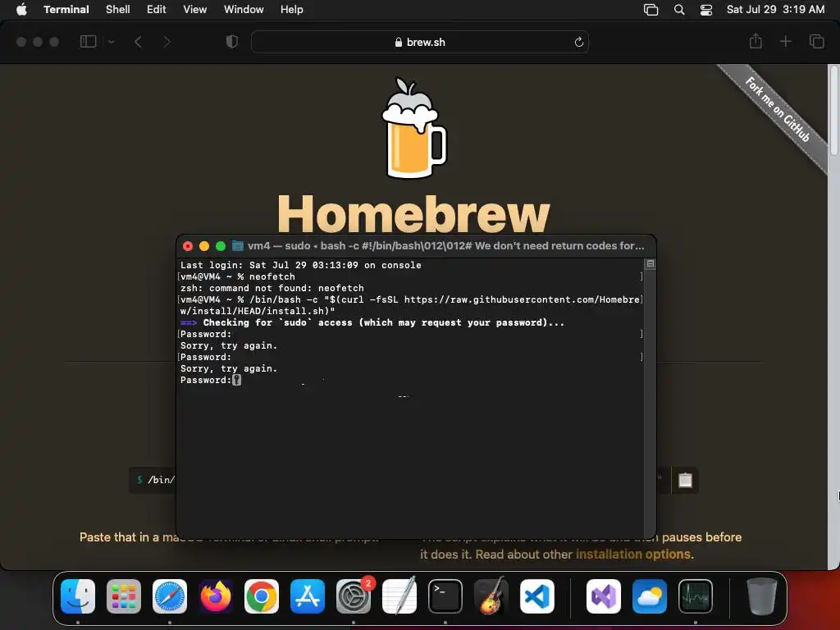840x630 pixels.
Task: Open the Shell menu
Action: tap(117, 9)
